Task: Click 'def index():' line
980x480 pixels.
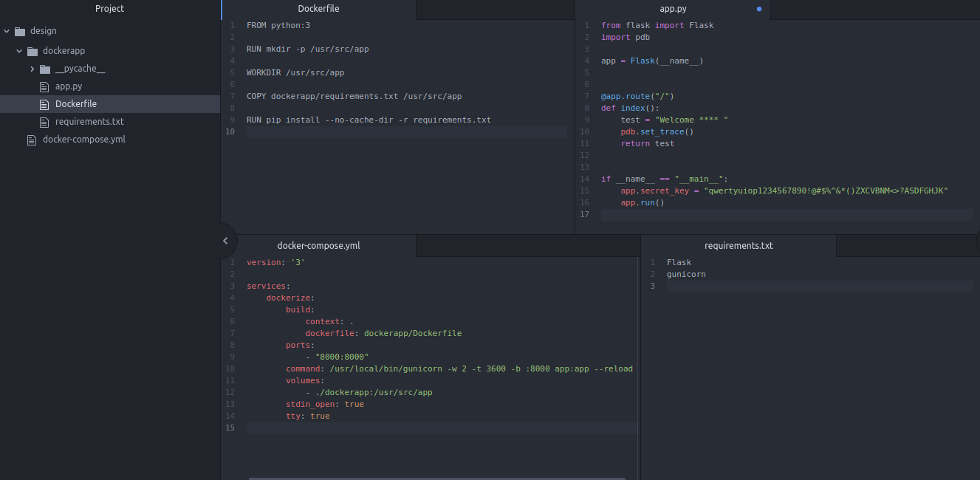Action: tap(630, 108)
